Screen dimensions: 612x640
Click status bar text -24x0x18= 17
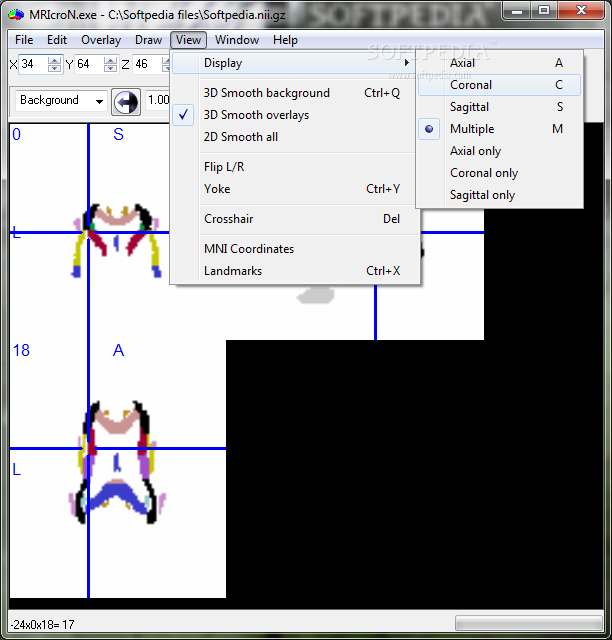pyautogui.click(x=42, y=624)
